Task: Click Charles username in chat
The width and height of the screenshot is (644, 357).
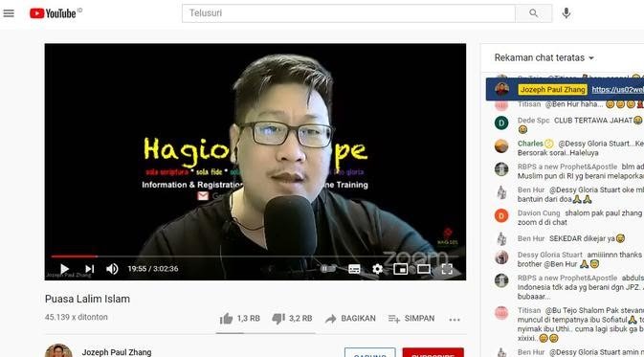Action: pos(530,144)
